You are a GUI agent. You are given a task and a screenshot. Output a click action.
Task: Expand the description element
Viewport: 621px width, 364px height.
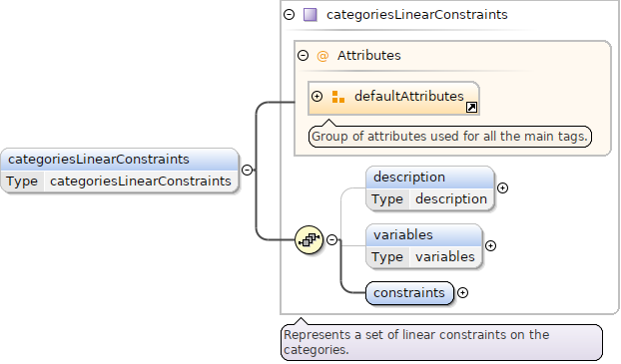[x=502, y=187]
